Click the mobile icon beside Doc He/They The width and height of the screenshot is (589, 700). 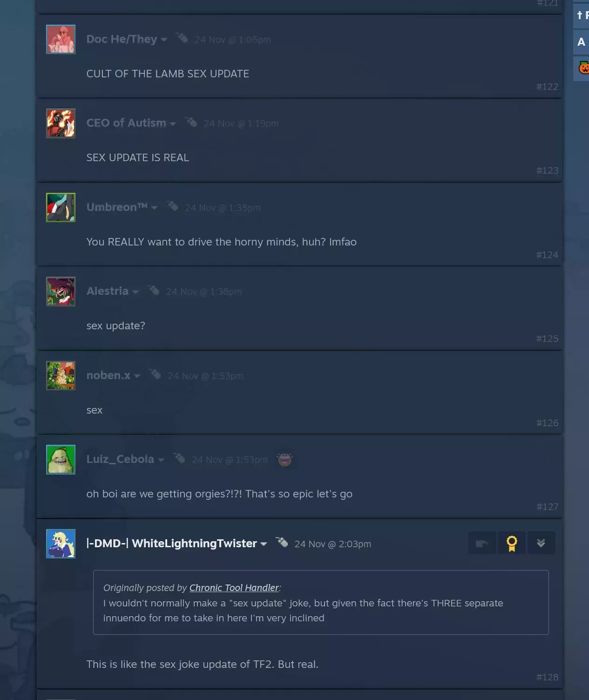pos(182,38)
